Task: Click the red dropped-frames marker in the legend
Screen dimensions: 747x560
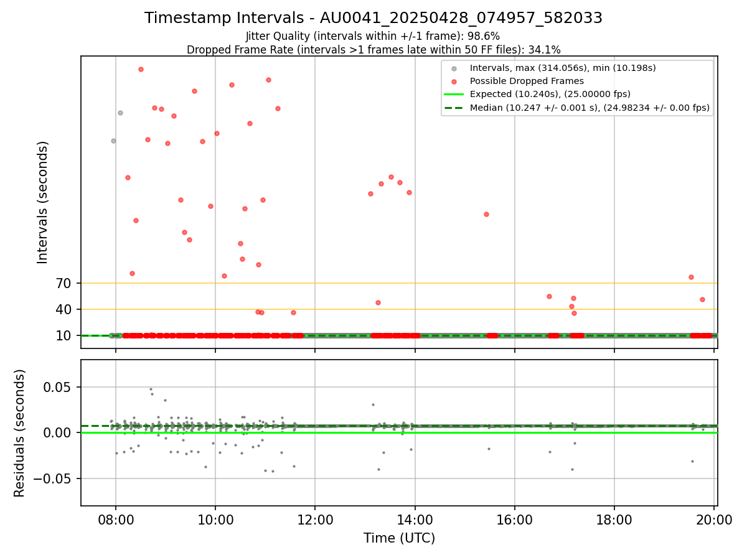Action: click(x=454, y=82)
